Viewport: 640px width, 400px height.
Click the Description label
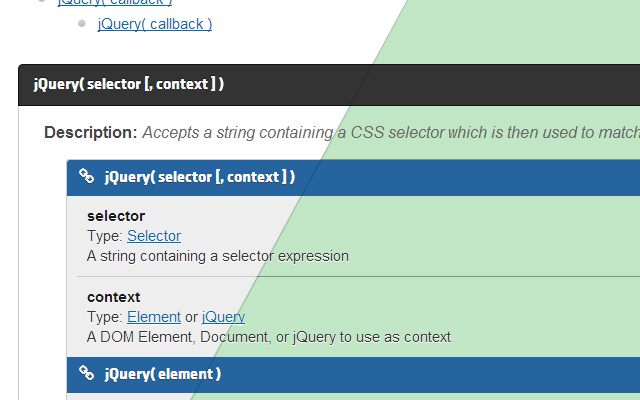pos(90,132)
